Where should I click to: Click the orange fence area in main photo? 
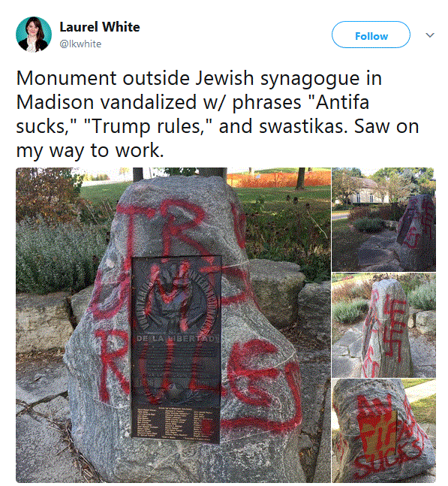[x=278, y=179]
